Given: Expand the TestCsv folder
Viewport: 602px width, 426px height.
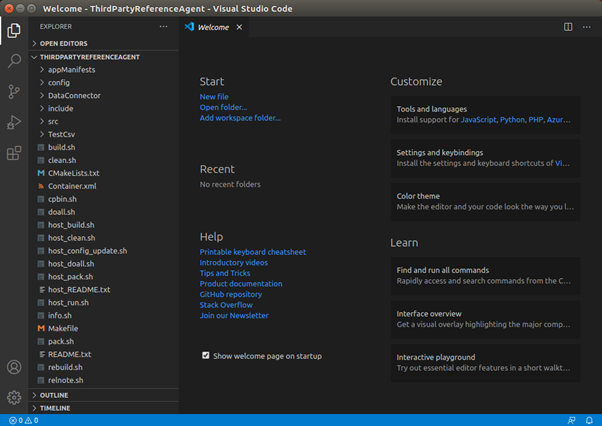Looking at the screenshot, I should pos(104,134).
